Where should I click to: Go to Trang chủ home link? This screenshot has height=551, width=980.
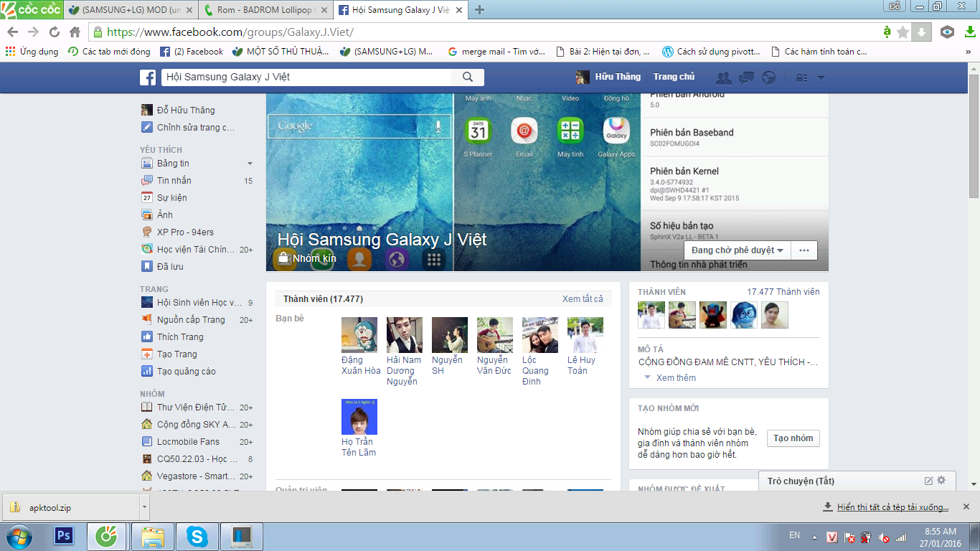(x=674, y=77)
